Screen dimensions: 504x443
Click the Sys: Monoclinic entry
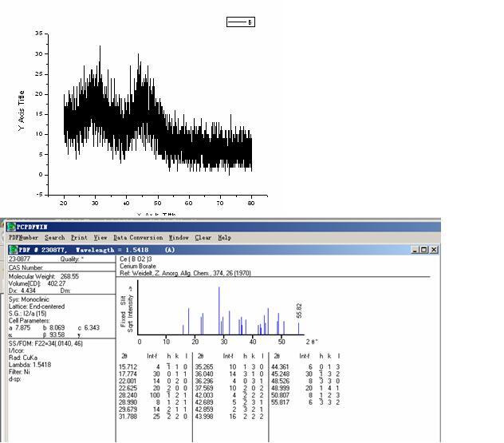29,299
